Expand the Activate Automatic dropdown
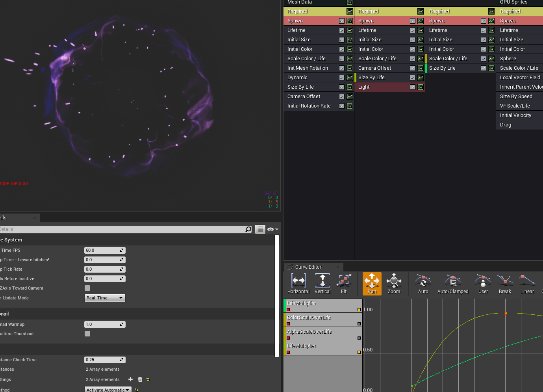This screenshot has width=543, height=392. point(107,390)
